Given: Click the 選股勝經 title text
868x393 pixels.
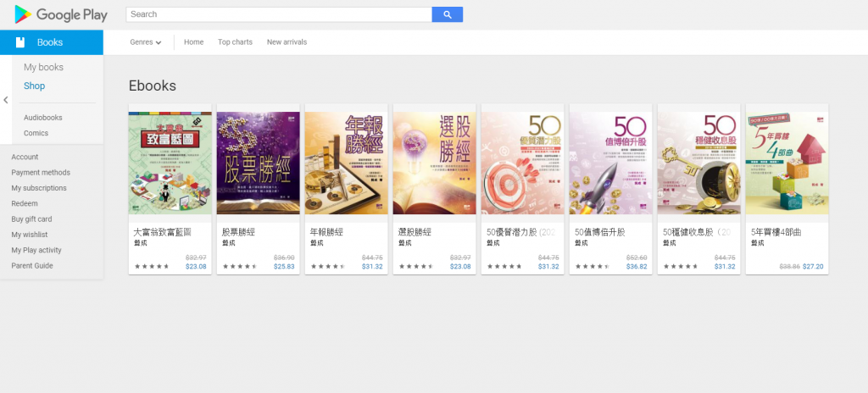Looking at the screenshot, I should tap(415, 232).
